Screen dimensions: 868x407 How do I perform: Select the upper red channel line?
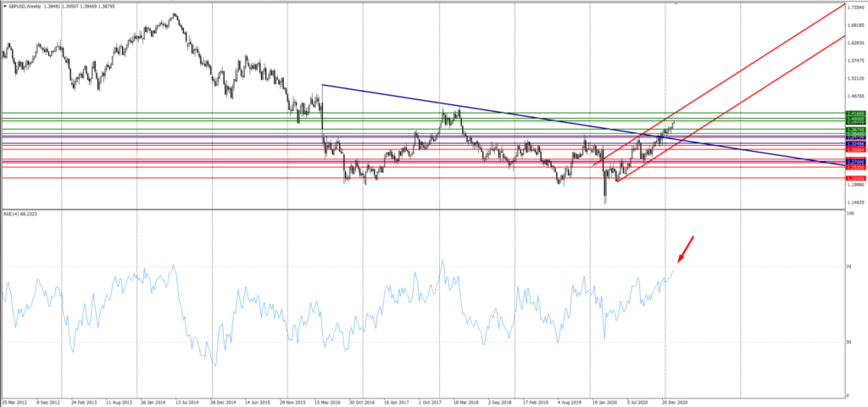763,59
